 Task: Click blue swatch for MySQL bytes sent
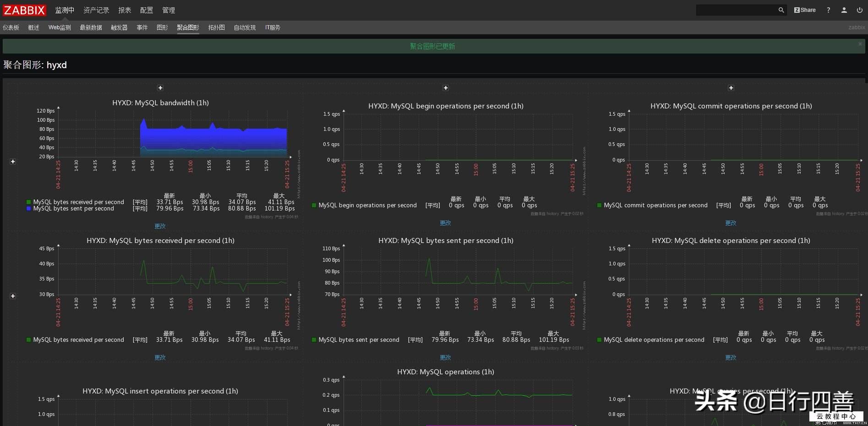pyautogui.click(x=29, y=209)
